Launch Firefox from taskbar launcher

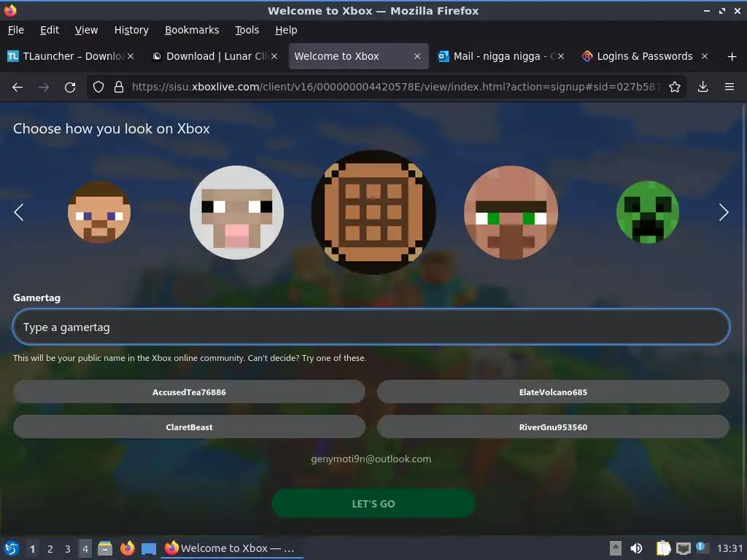point(127,548)
